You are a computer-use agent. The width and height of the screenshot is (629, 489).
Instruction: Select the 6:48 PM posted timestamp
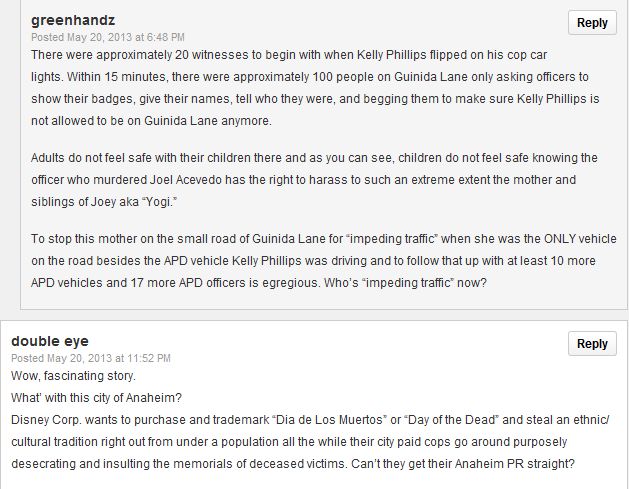click(x=108, y=37)
